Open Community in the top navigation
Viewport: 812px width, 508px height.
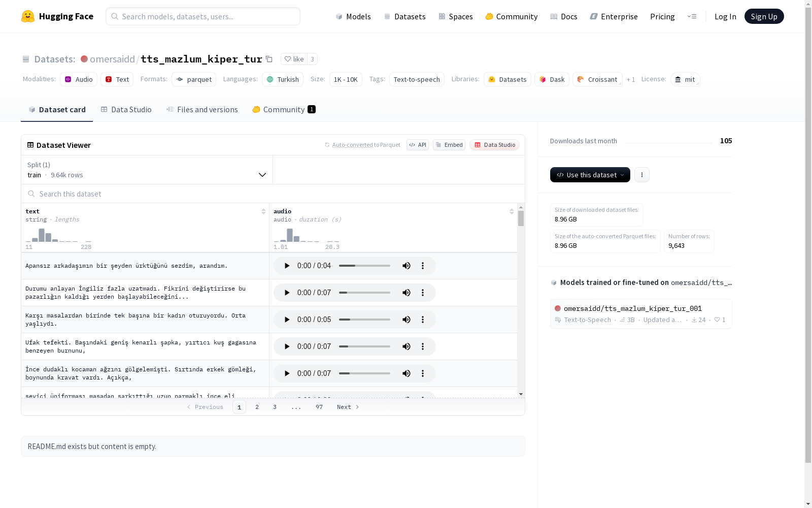[x=512, y=16]
